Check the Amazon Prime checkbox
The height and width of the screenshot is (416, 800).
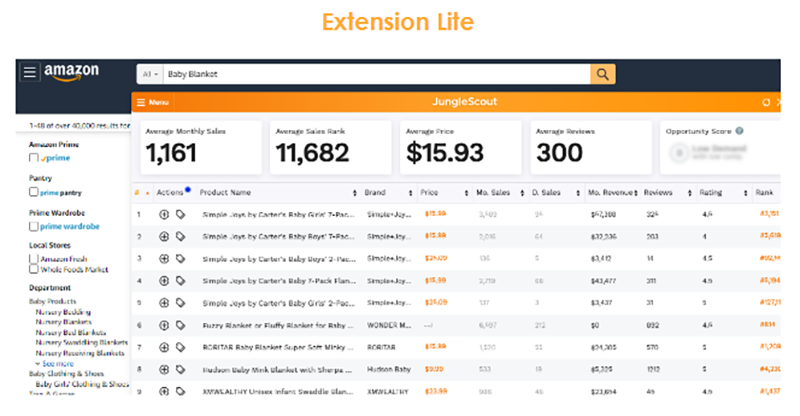[34, 158]
